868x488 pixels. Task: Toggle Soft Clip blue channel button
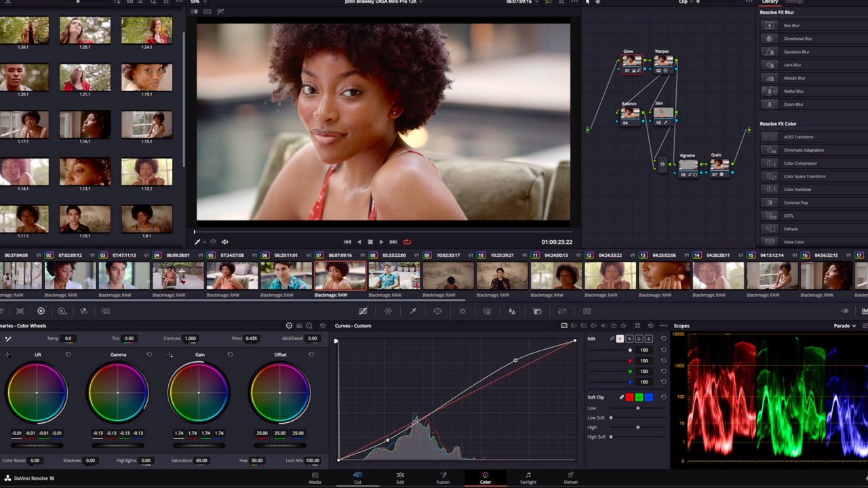pos(648,397)
